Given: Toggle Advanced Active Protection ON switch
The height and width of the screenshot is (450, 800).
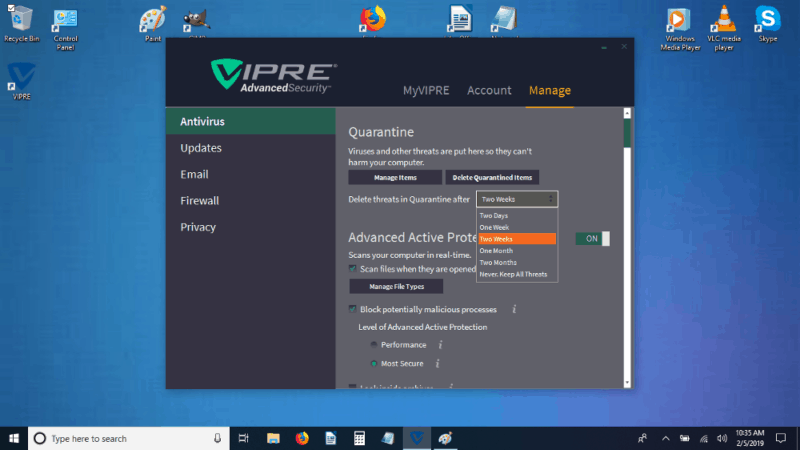Looking at the screenshot, I should (x=592, y=238).
